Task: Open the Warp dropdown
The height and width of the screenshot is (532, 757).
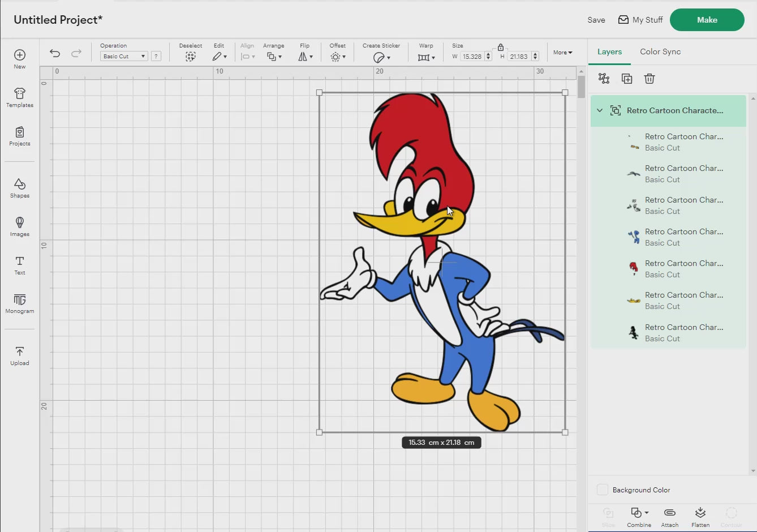Action: [x=427, y=57]
